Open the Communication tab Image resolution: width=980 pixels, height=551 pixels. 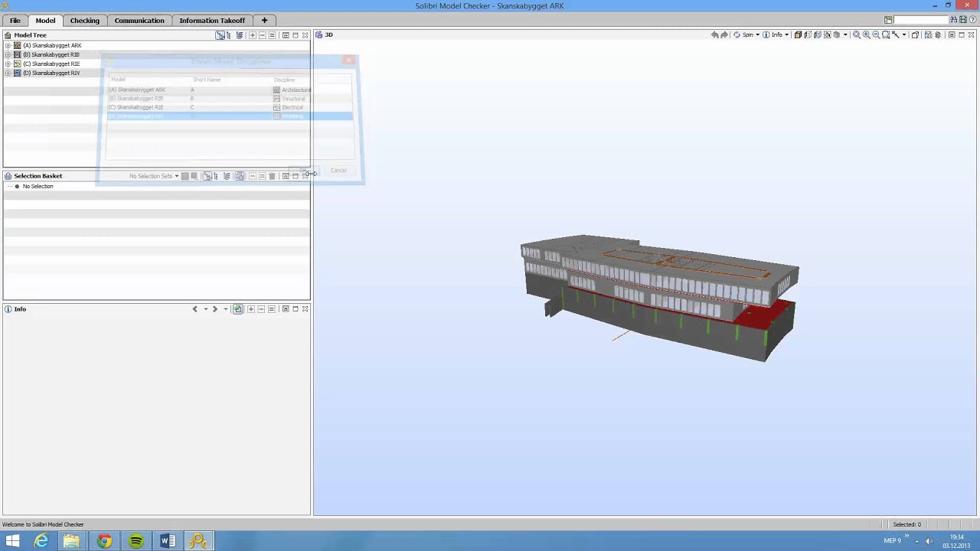139,20
